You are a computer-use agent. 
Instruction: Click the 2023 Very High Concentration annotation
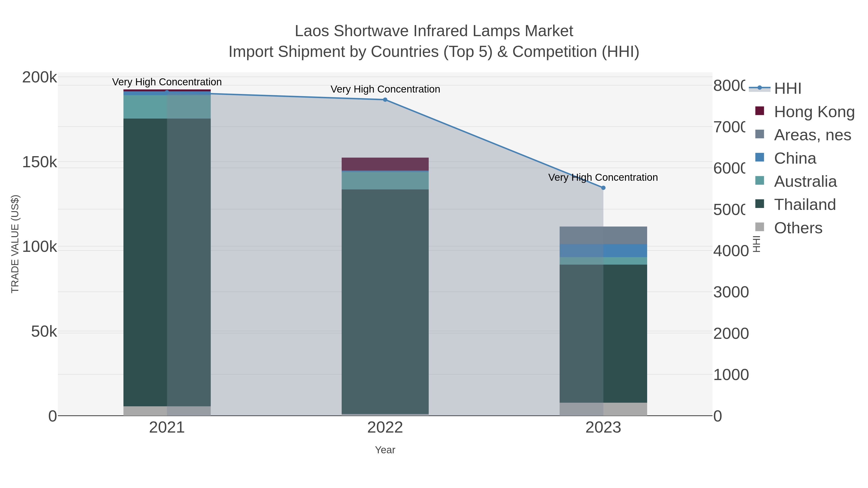click(x=603, y=177)
